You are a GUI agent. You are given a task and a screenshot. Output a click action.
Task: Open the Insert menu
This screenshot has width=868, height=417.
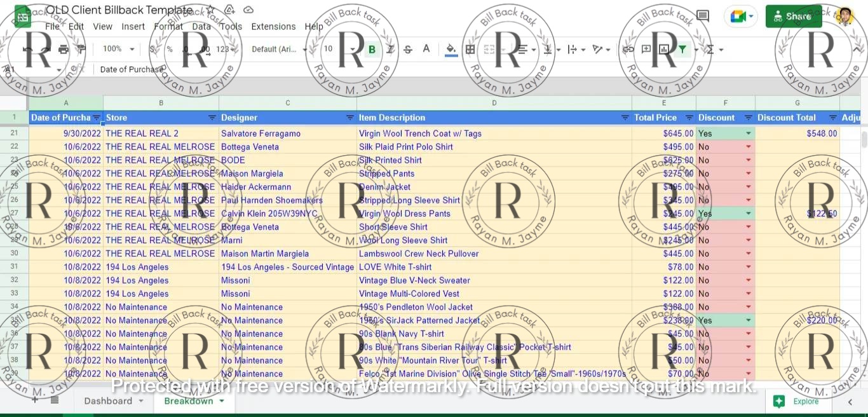[x=133, y=27]
